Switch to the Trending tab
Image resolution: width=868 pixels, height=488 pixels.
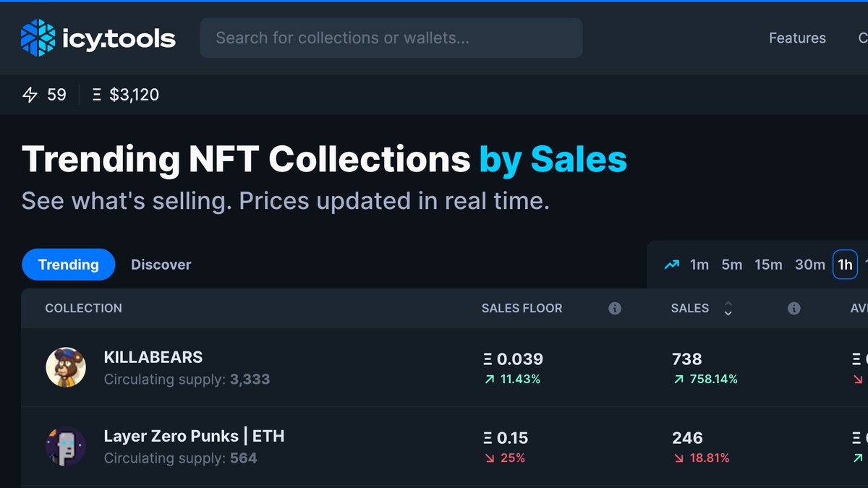pos(69,265)
